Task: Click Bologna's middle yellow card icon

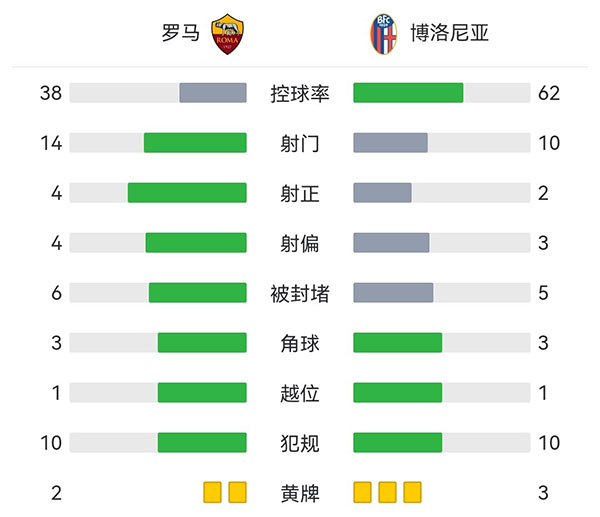Action: pyautogui.click(x=388, y=492)
